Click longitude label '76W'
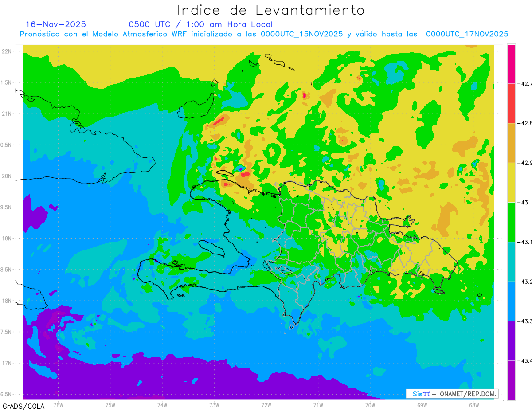This screenshot has width=532, height=411. (x=58, y=405)
